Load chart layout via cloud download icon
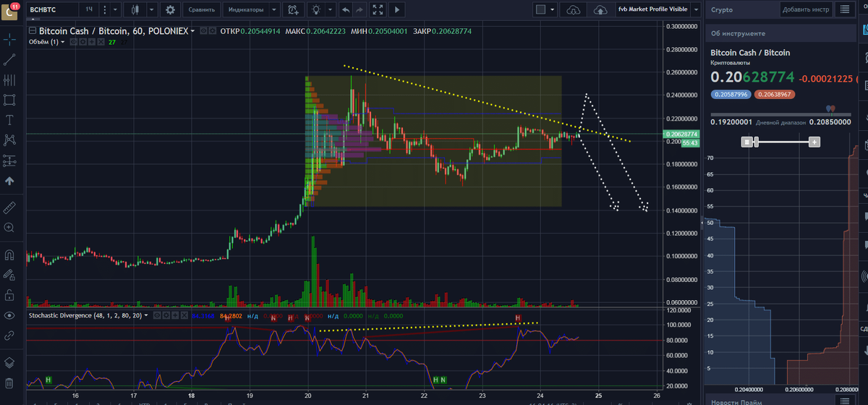 573,9
